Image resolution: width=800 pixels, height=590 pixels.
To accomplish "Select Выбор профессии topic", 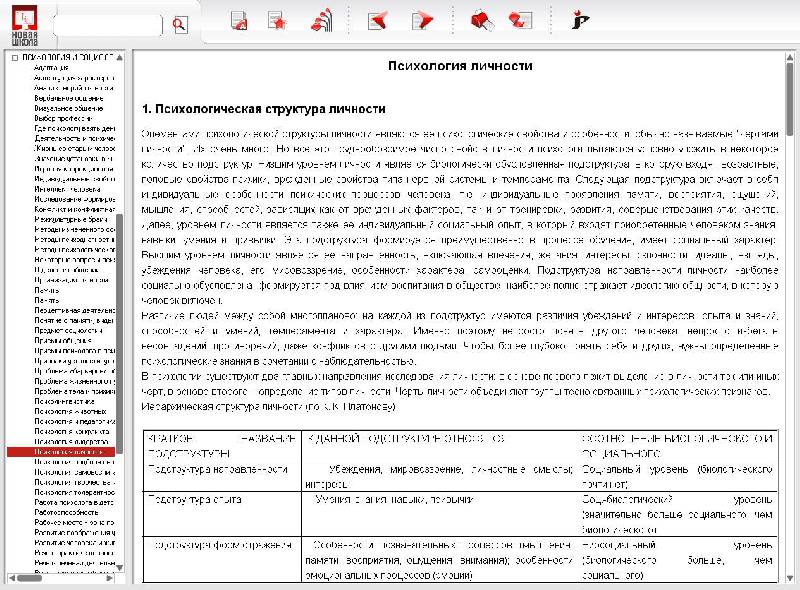I will tap(63, 118).
